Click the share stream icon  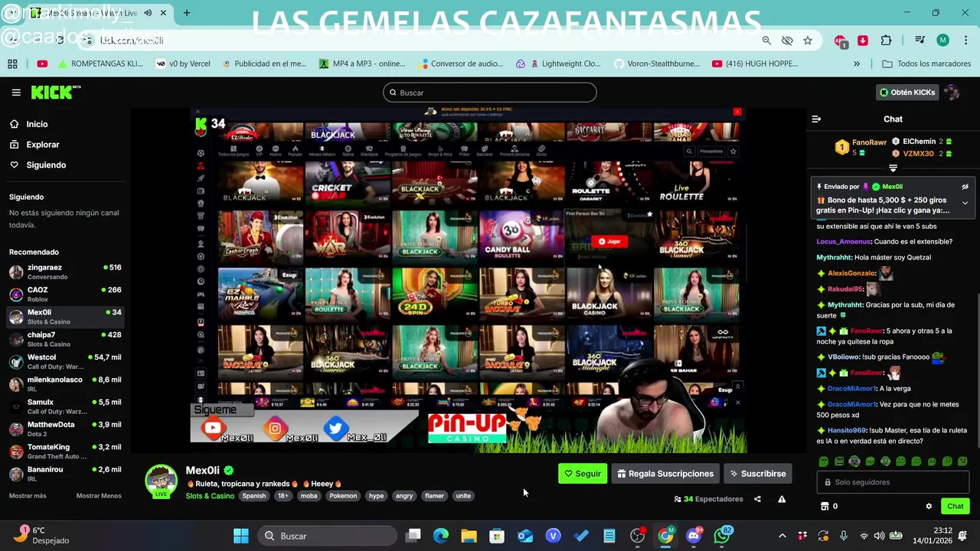coord(757,499)
